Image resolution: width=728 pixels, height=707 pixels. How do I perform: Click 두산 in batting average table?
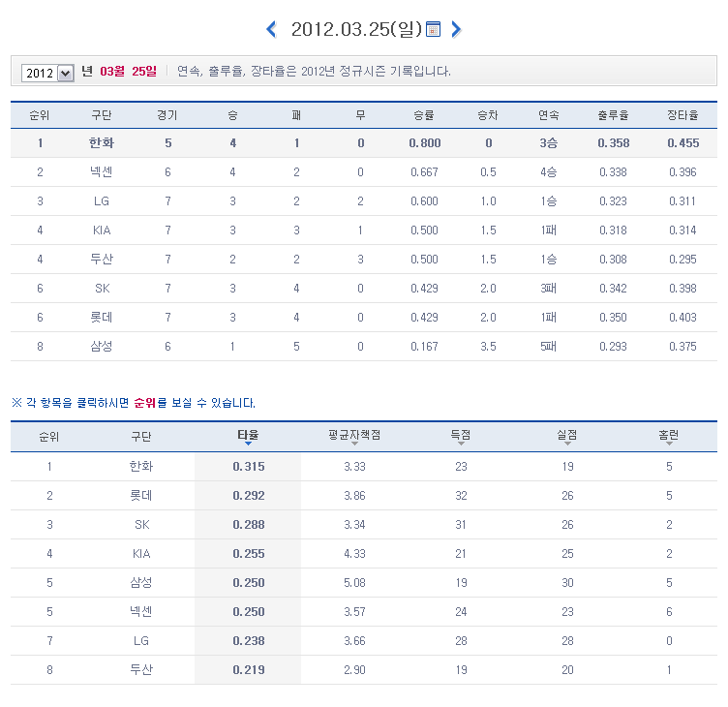141,669
